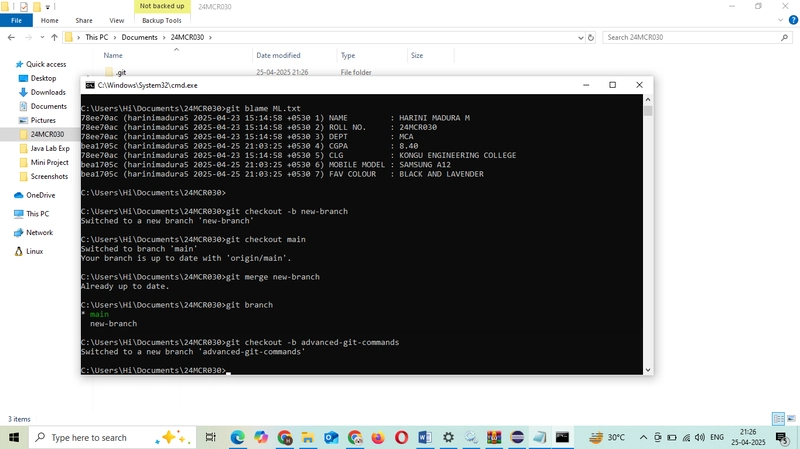Select Documents in the address breadcrumb
The width and height of the screenshot is (800, 449).
(139, 37)
